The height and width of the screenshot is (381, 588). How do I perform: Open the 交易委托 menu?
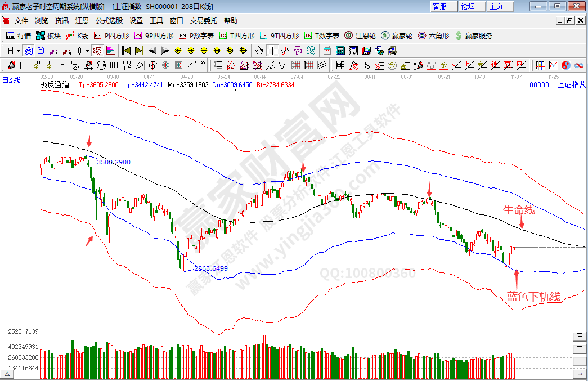(x=203, y=20)
